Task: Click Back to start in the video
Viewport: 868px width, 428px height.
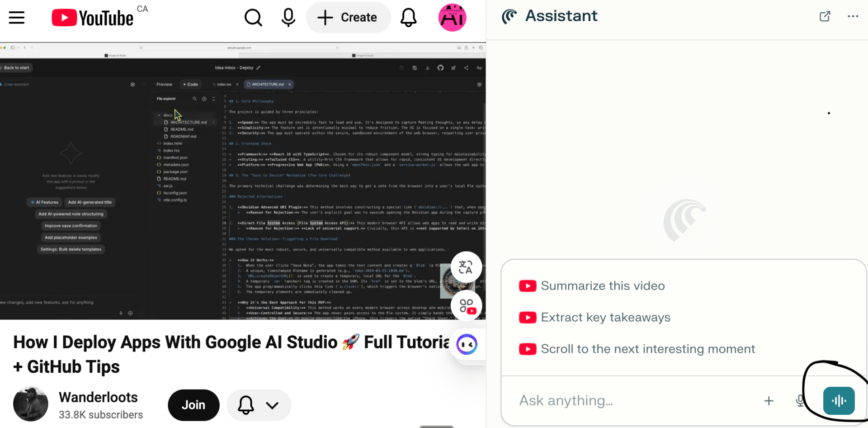Action: (15, 68)
